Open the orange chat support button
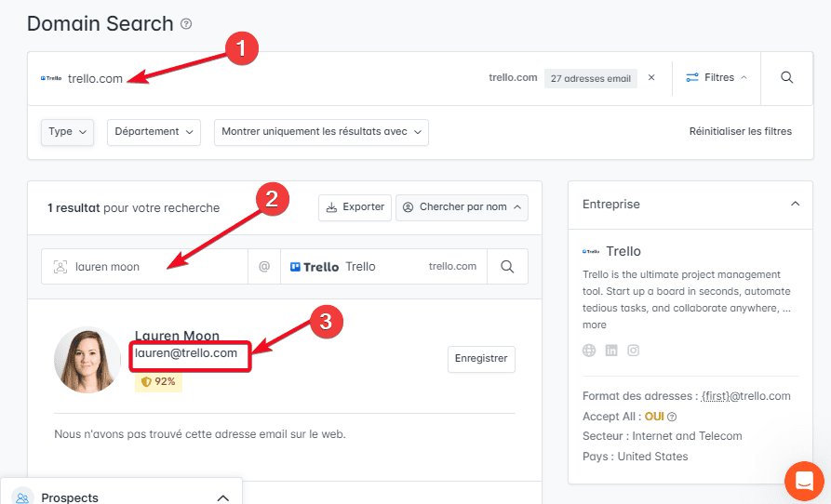This screenshot has height=504, width=831. pyautogui.click(x=804, y=481)
